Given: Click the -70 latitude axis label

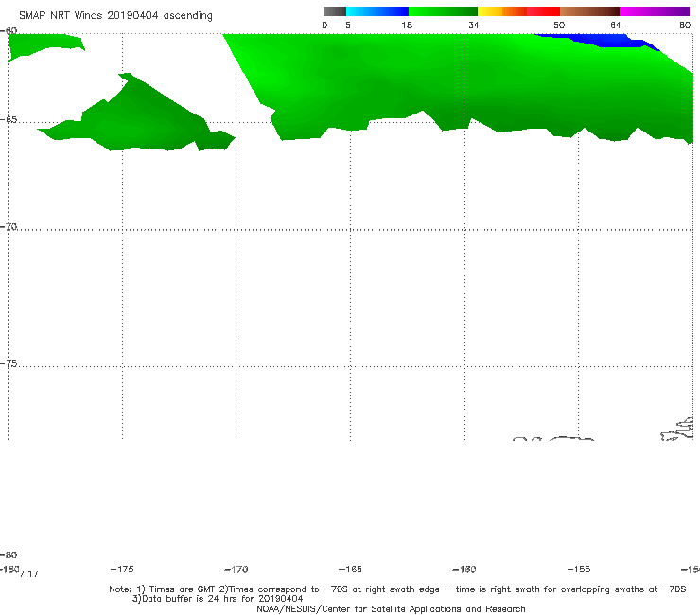Looking at the screenshot, I should 9,227.
